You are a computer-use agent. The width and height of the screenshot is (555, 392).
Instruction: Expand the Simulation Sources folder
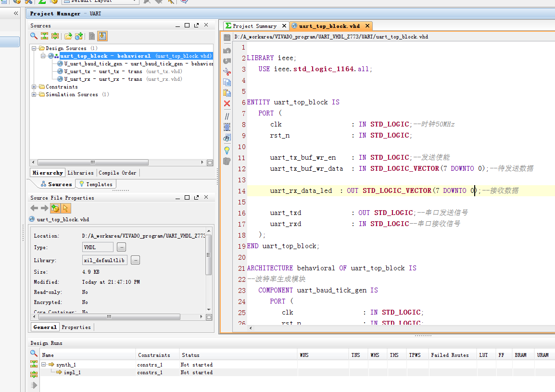(34, 95)
